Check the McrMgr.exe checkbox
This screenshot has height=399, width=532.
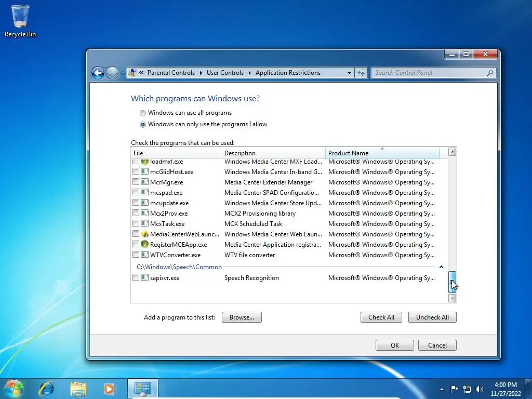136,182
